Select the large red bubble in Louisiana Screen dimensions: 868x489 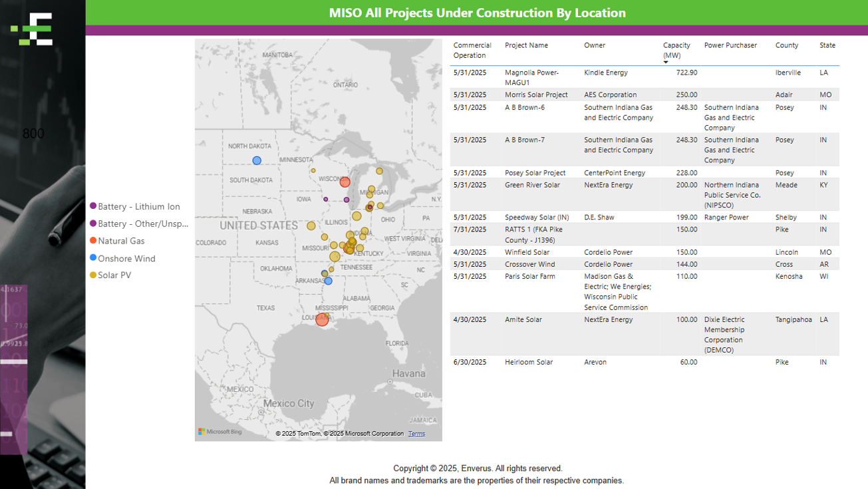coord(323,319)
